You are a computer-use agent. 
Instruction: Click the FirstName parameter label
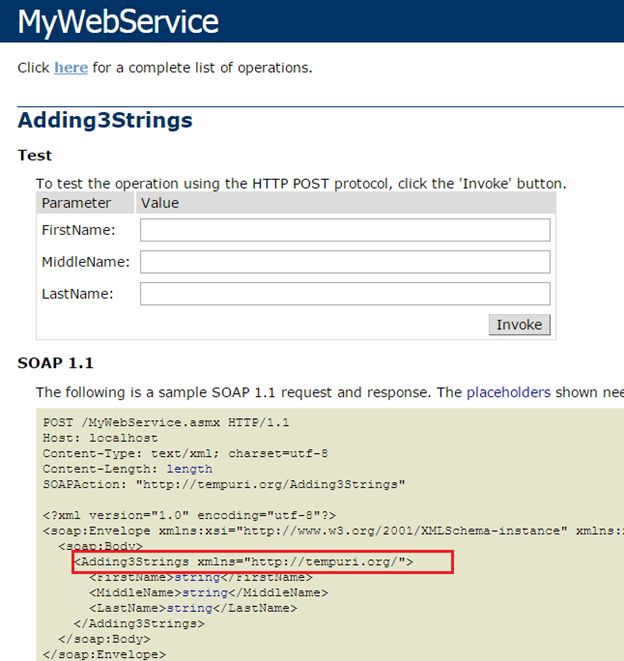79,231
